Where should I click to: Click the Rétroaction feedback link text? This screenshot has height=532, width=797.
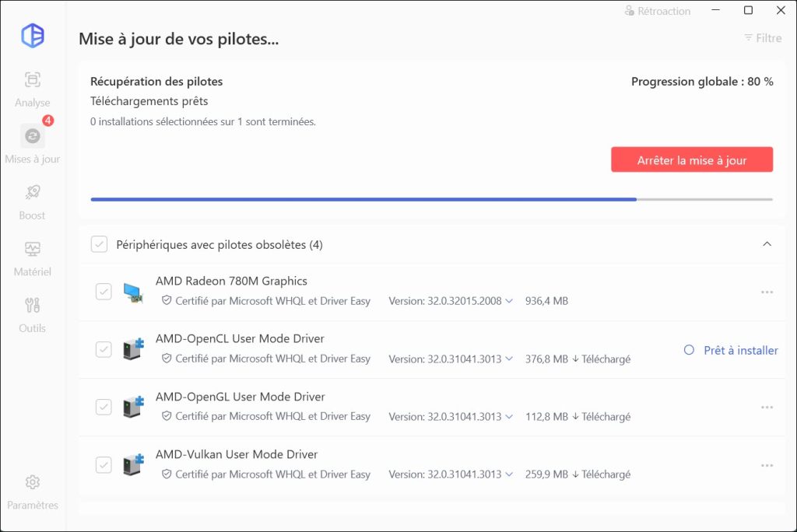click(664, 11)
